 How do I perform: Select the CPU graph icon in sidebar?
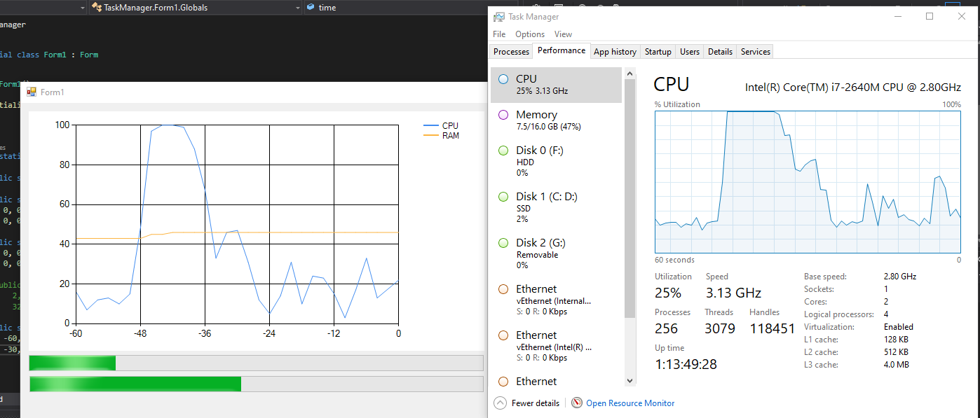(x=503, y=78)
